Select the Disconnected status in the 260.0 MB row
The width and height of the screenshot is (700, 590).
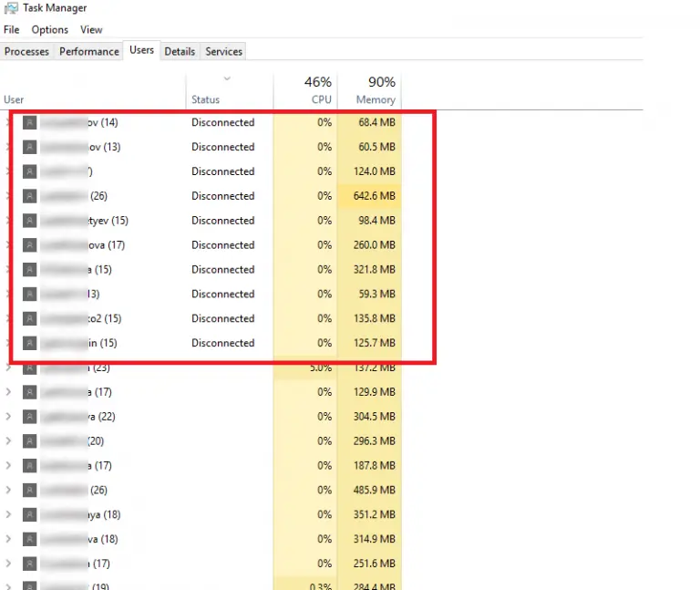222,245
